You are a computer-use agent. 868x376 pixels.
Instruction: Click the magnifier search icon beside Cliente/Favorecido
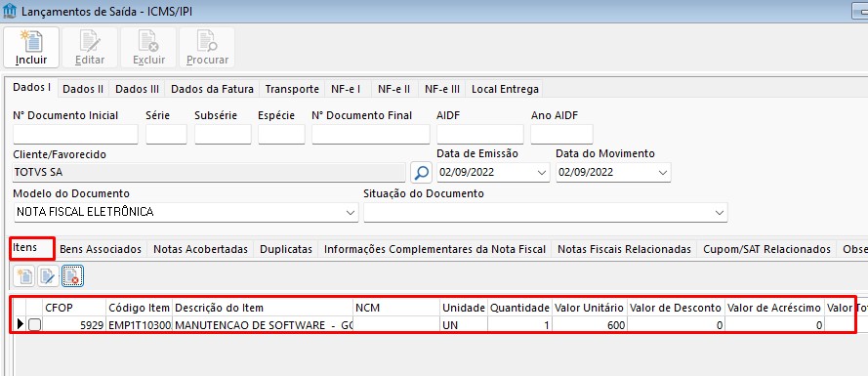point(421,172)
